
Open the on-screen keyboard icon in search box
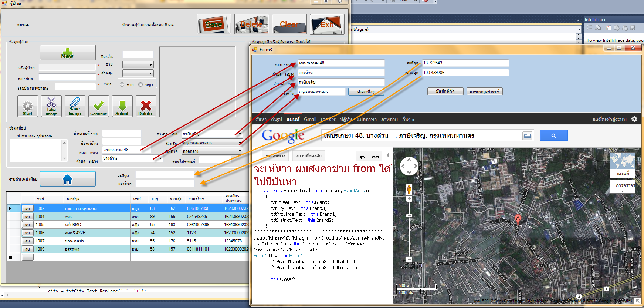pos(528,136)
